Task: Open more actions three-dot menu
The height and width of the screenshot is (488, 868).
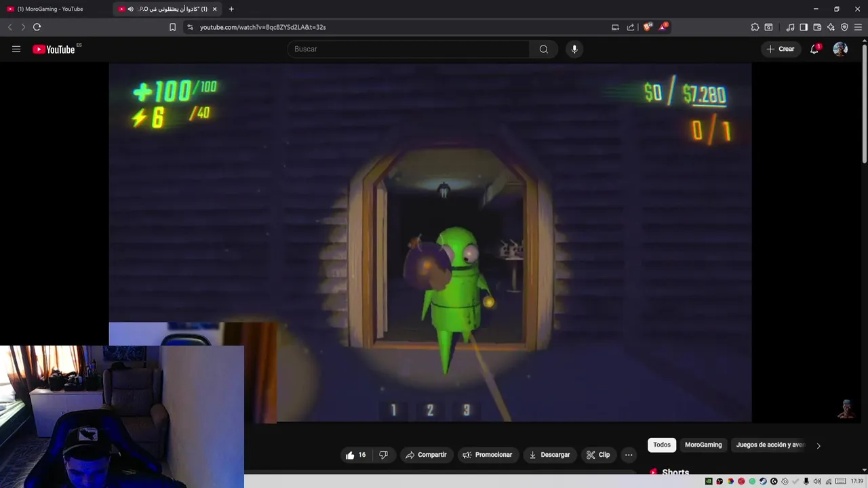Action: 629,455
